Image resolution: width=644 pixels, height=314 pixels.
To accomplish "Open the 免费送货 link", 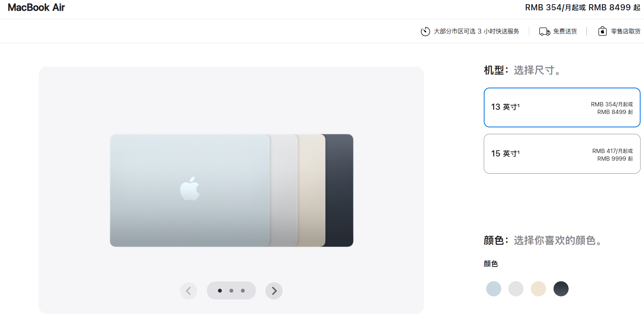I will tap(565, 31).
